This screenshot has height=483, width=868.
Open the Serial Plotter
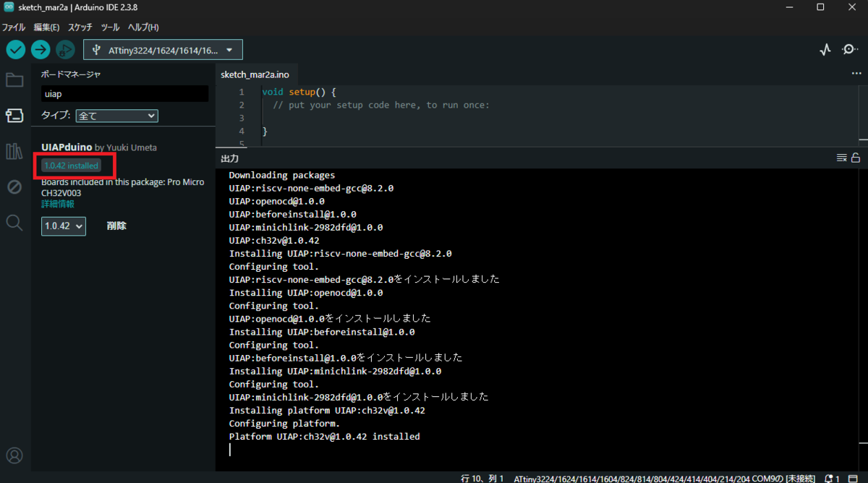(x=825, y=50)
